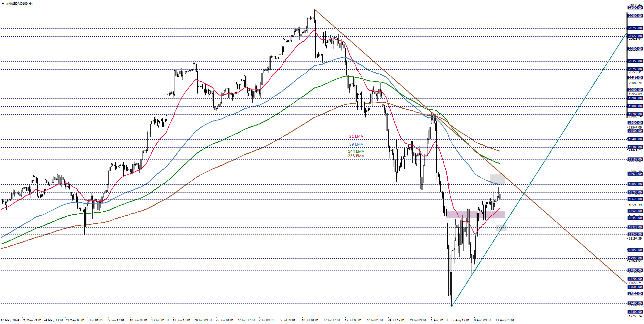Image resolution: width=644 pixels, height=324 pixels.
Task: Click the 8 Aug 09:01 date label
Action: [x=482, y=320]
